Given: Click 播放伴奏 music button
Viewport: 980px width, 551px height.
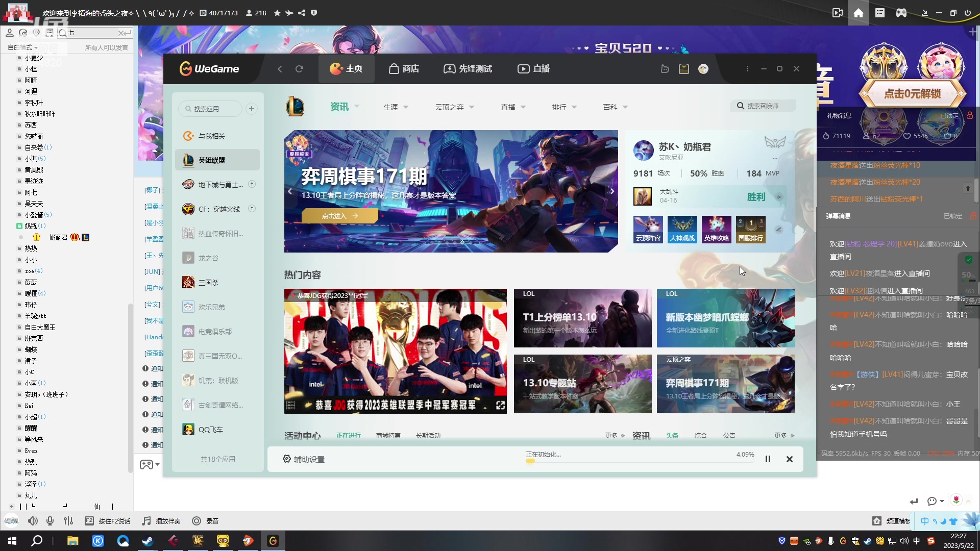Looking at the screenshot, I should pos(161,521).
